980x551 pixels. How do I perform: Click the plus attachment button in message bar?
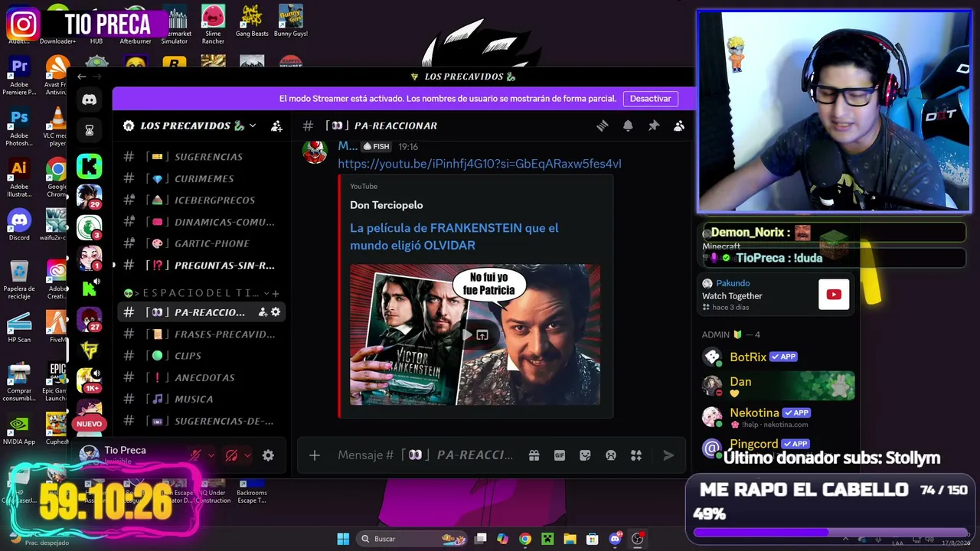(315, 455)
